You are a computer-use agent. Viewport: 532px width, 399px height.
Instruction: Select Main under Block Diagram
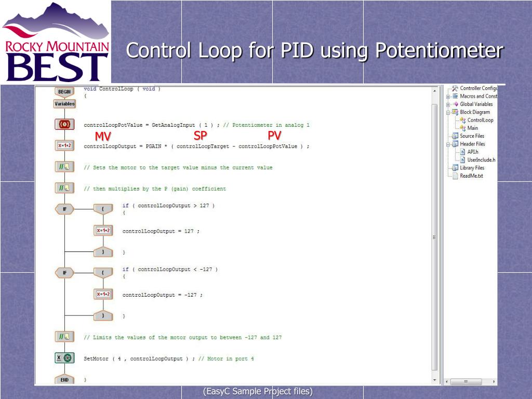coord(472,128)
